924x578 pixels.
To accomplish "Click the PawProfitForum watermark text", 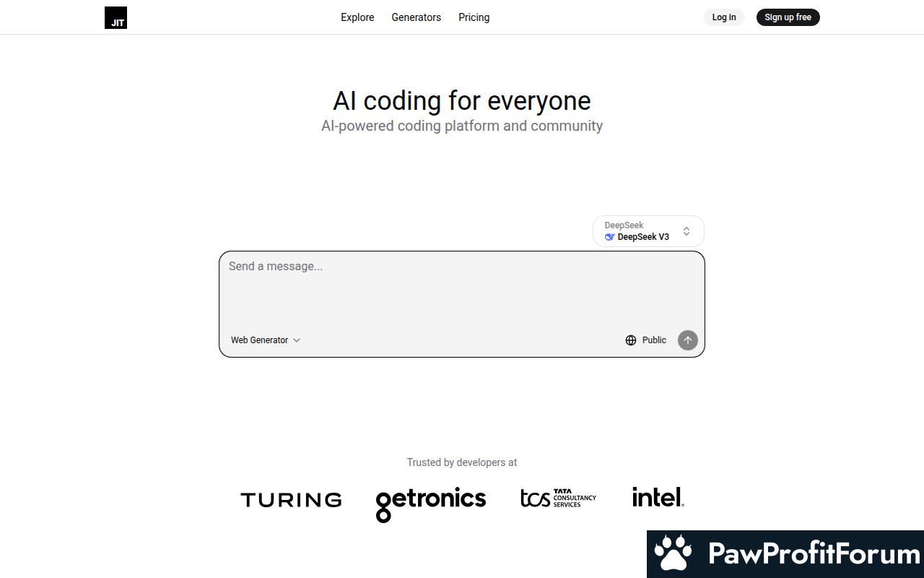I will tap(814, 554).
